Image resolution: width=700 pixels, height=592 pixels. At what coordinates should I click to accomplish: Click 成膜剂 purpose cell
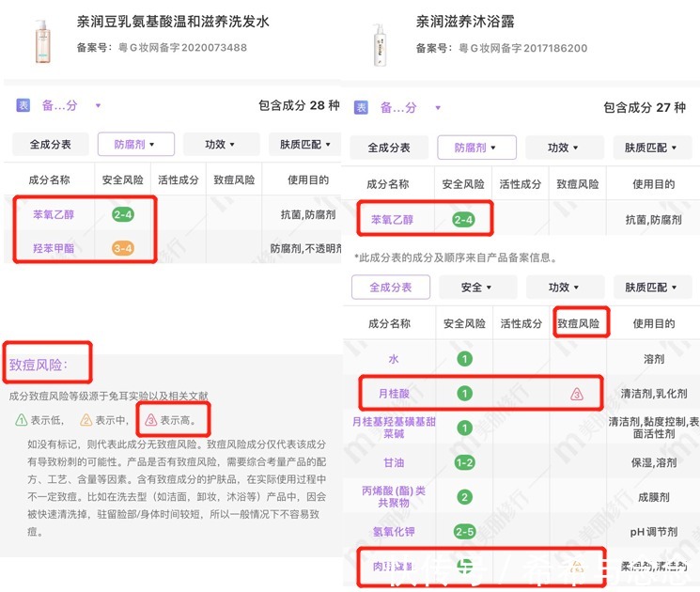click(x=654, y=497)
